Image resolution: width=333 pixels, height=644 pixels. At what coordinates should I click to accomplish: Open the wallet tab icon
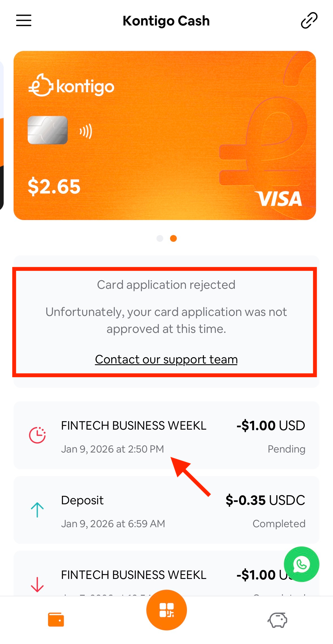56,620
